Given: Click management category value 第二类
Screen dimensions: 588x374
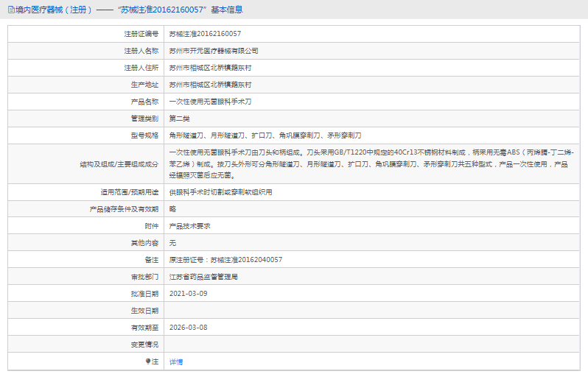Looking at the screenshot, I should coord(179,119).
